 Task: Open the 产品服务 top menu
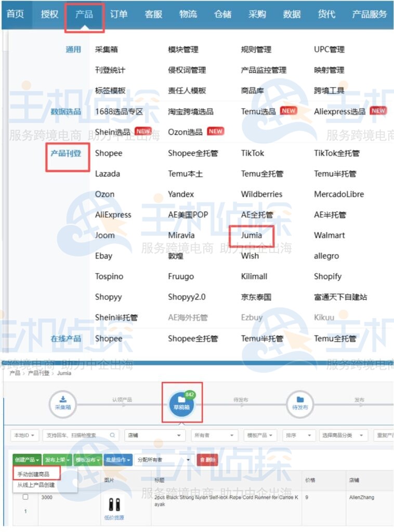pyautogui.click(x=369, y=14)
